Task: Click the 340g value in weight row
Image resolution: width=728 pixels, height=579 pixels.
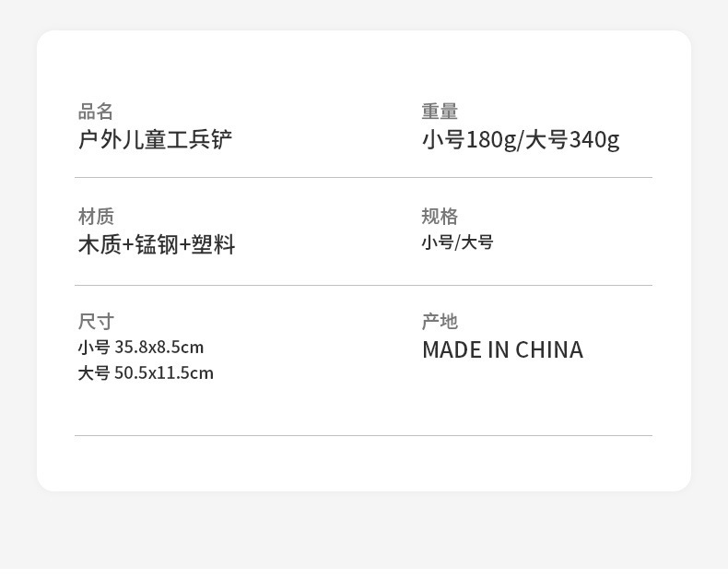Action: click(x=594, y=140)
